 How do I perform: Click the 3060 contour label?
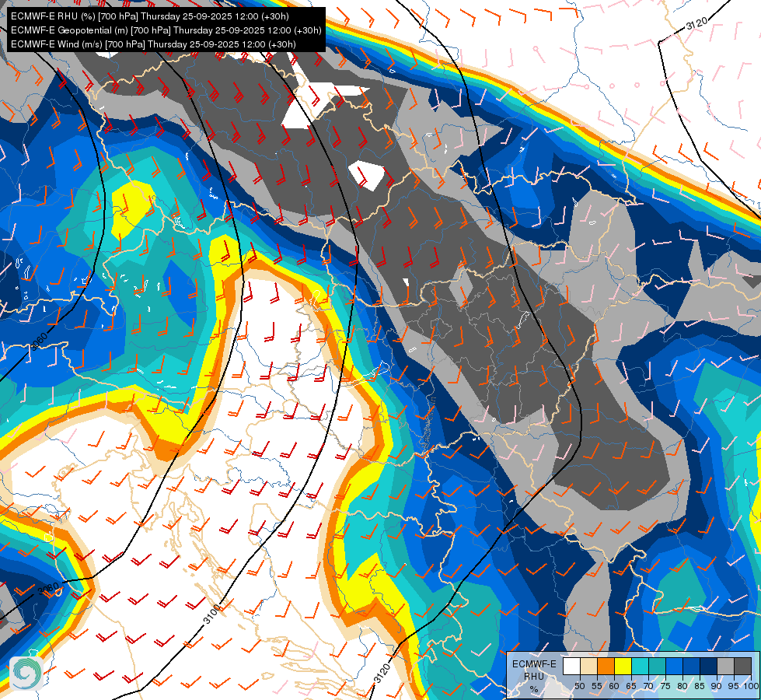40,341
